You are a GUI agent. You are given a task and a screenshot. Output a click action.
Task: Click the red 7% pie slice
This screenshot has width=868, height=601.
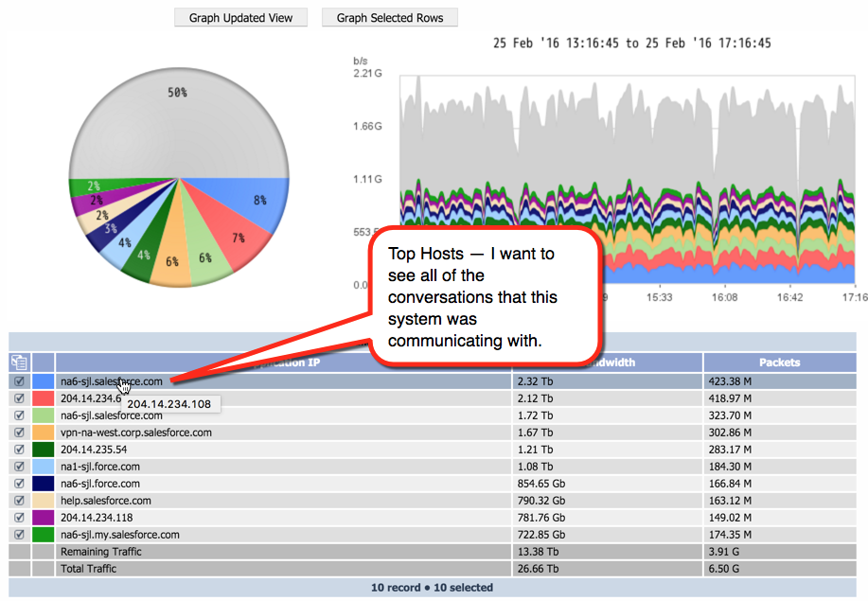click(x=233, y=233)
